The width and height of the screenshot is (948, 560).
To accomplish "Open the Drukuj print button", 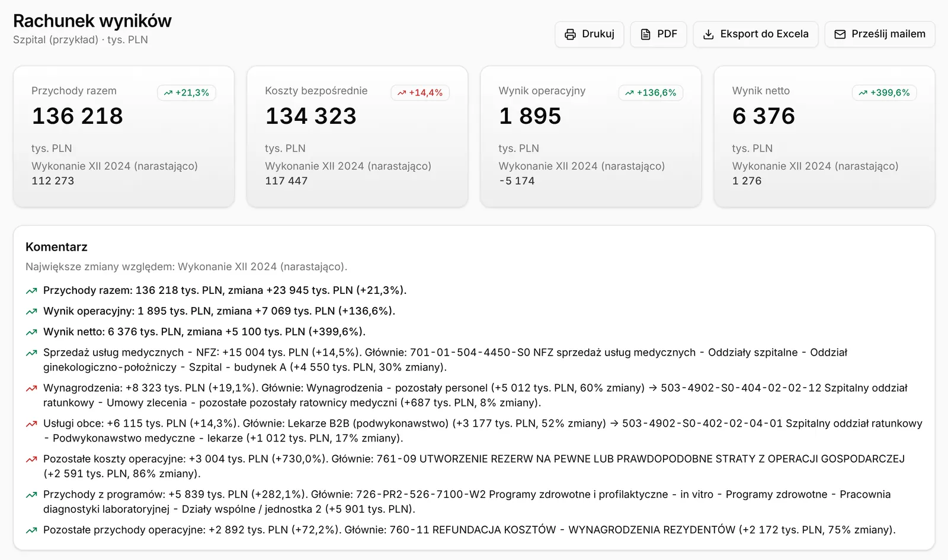I will click(589, 34).
